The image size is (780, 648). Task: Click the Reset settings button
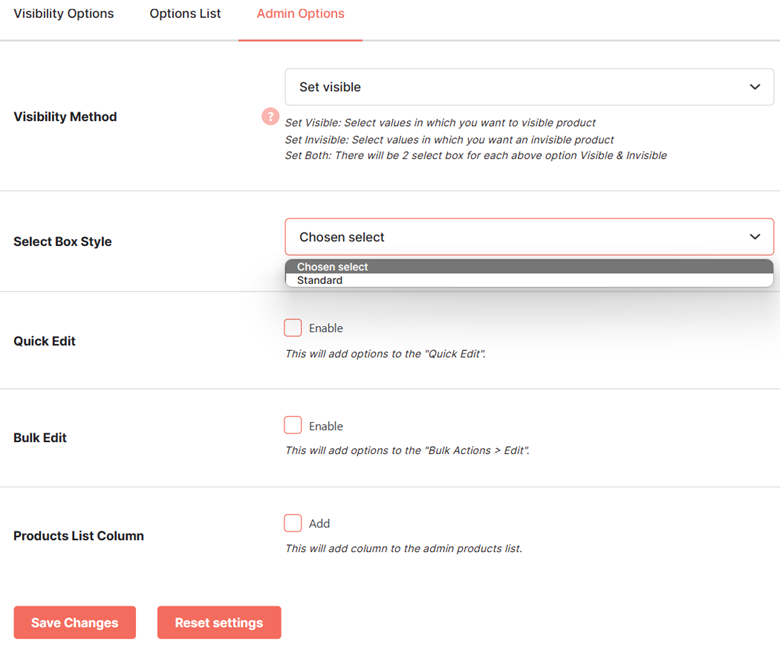coord(219,622)
